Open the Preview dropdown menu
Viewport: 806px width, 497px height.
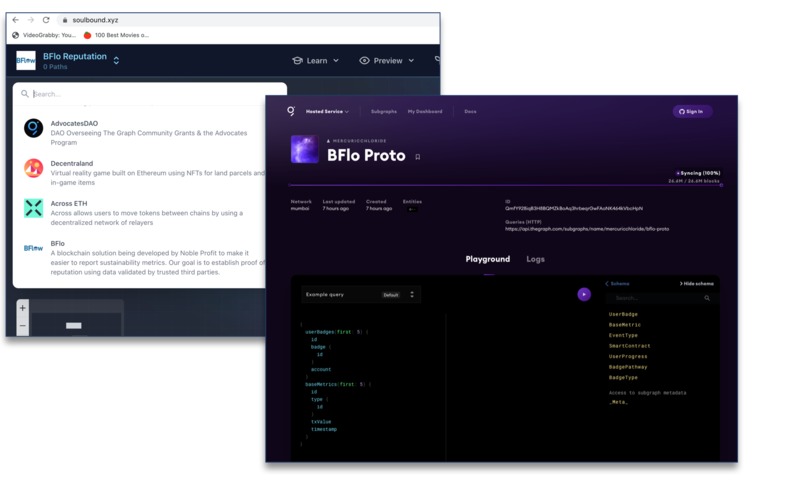[387, 61]
